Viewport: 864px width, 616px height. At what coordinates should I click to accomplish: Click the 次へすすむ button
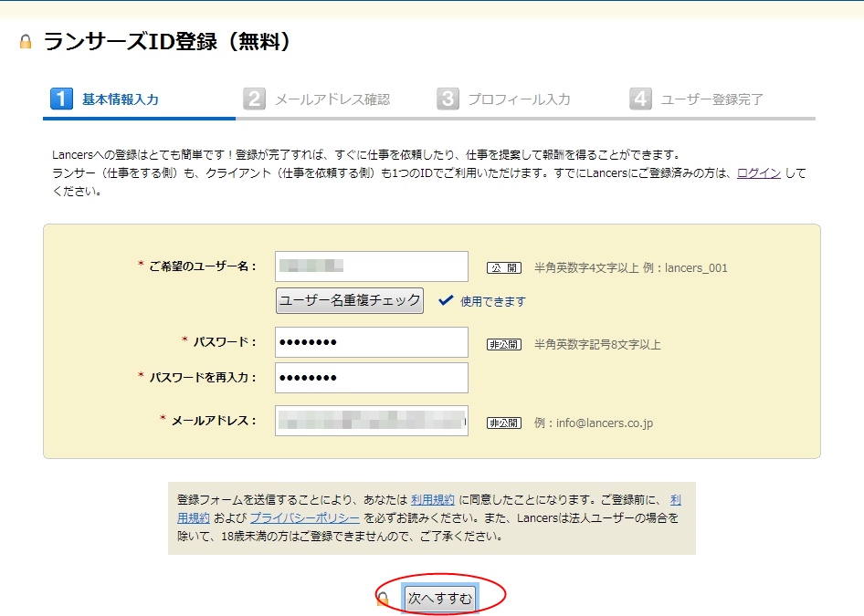coord(439,599)
